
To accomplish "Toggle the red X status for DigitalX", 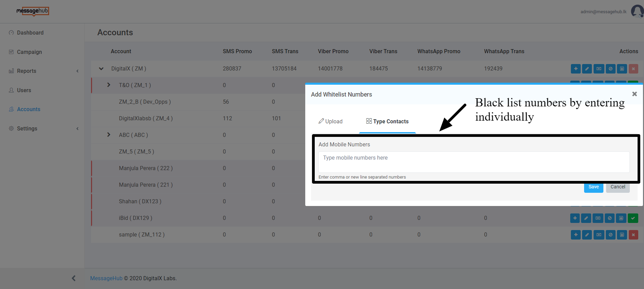I will pos(633,69).
